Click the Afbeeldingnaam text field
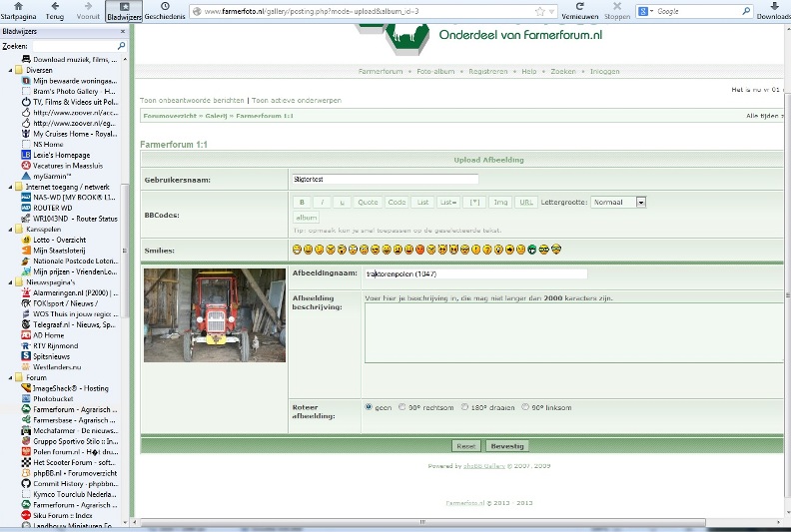 475,273
